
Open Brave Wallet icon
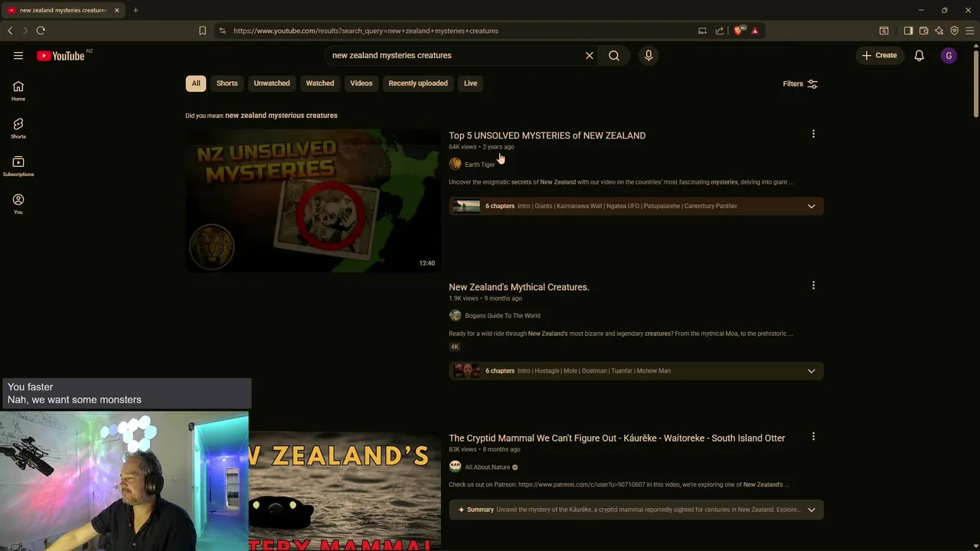pyautogui.click(x=923, y=31)
